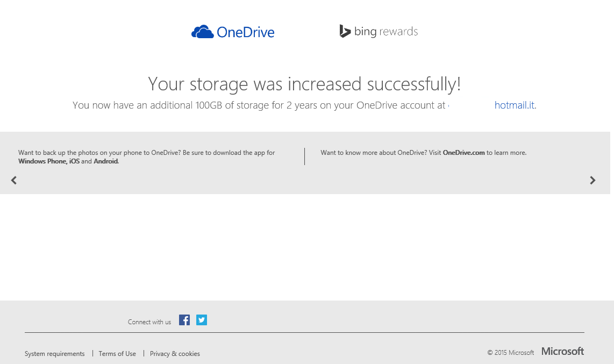Click the OneDrive wordmark text in header

coord(245,32)
